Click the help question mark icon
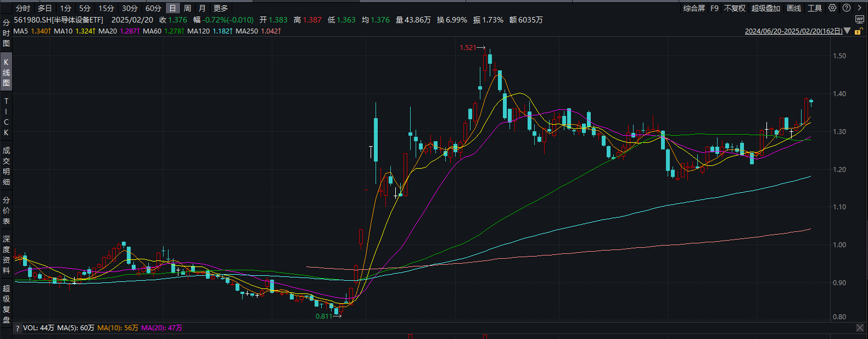The width and height of the screenshot is (868, 339). coord(846,8)
